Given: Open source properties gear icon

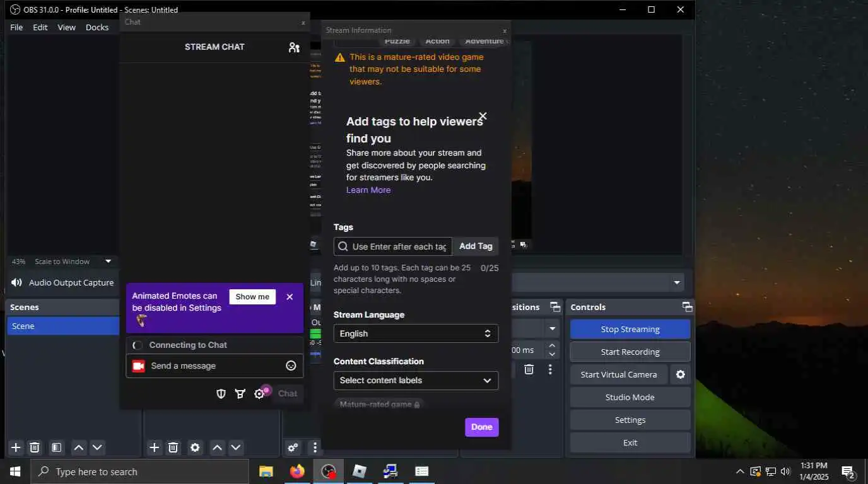Looking at the screenshot, I should tap(195, 447).
